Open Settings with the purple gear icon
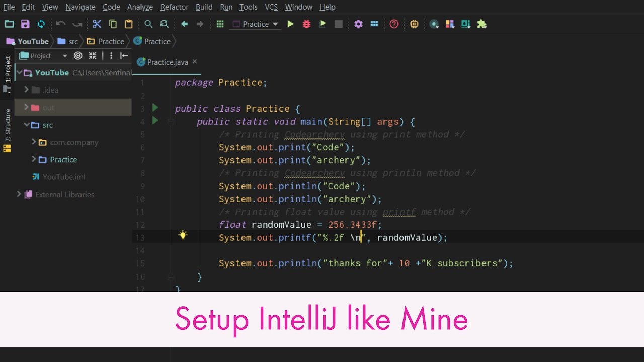Viewport: 644px width, 362px height. pos(358,24)
